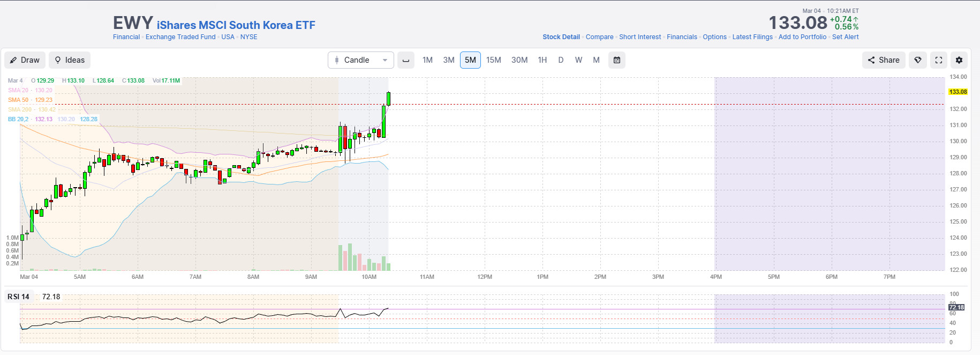Click the 133.08 last price in header
Image resolution: width=980 pixels, height=355 pixels.
(x=798, y=23)
